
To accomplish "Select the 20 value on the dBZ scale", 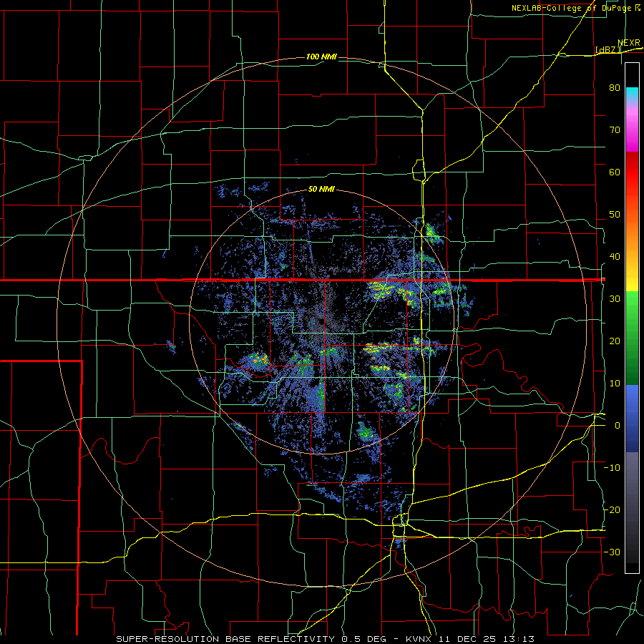I will coord(615,341).
